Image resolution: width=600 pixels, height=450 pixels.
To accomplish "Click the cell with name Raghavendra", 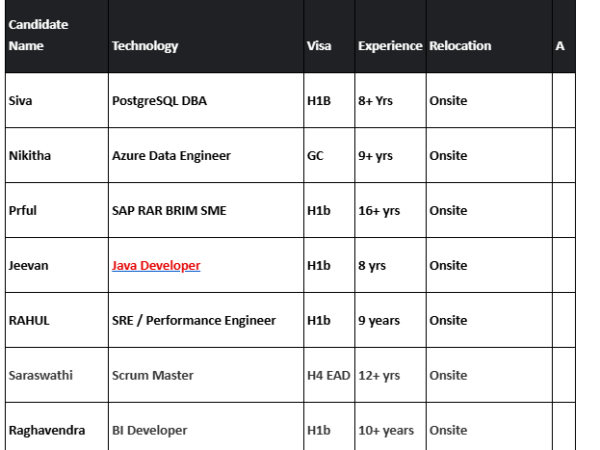I will click(57, 427).
